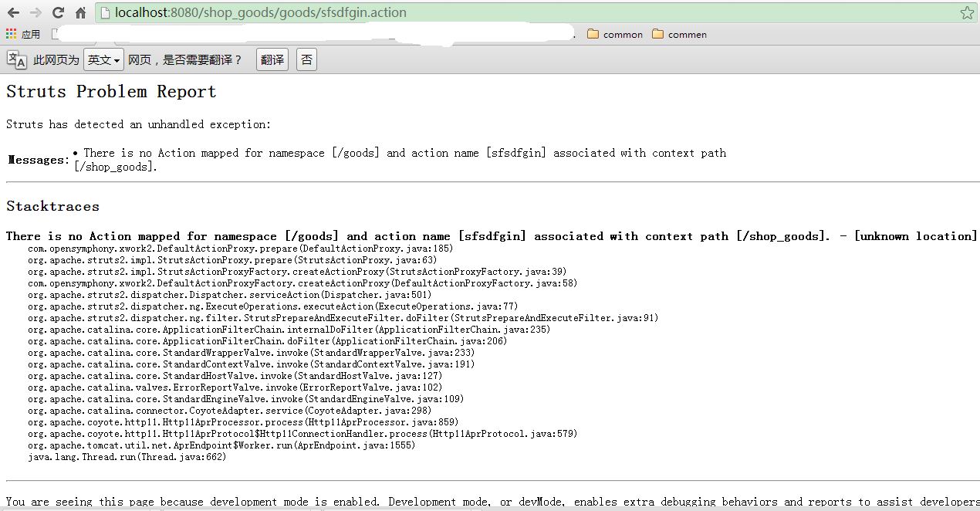Open the 'common' bookmark folder

tap(615, 34)
